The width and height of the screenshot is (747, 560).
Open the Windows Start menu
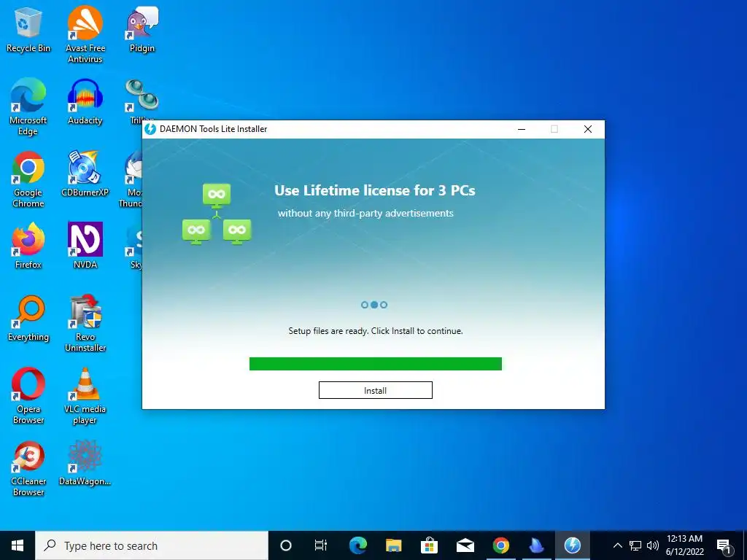coord(18,545)
